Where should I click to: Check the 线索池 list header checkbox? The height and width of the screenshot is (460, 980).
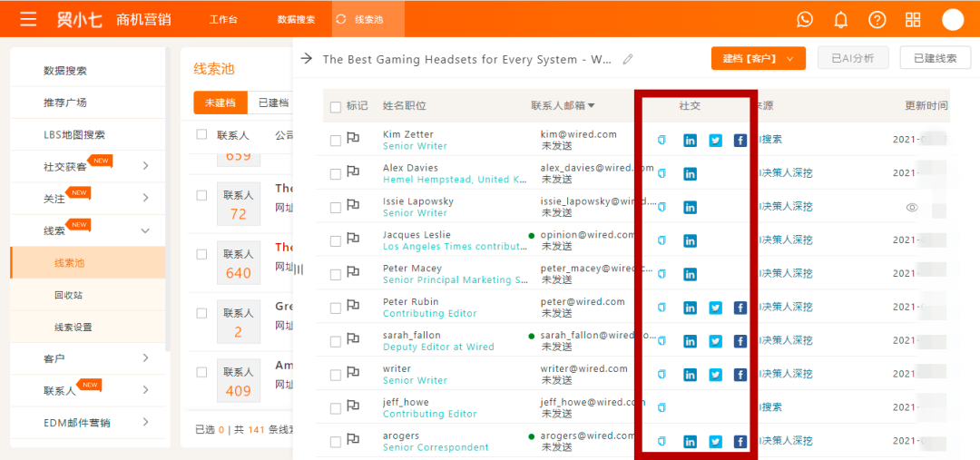[x=201, y=134]
